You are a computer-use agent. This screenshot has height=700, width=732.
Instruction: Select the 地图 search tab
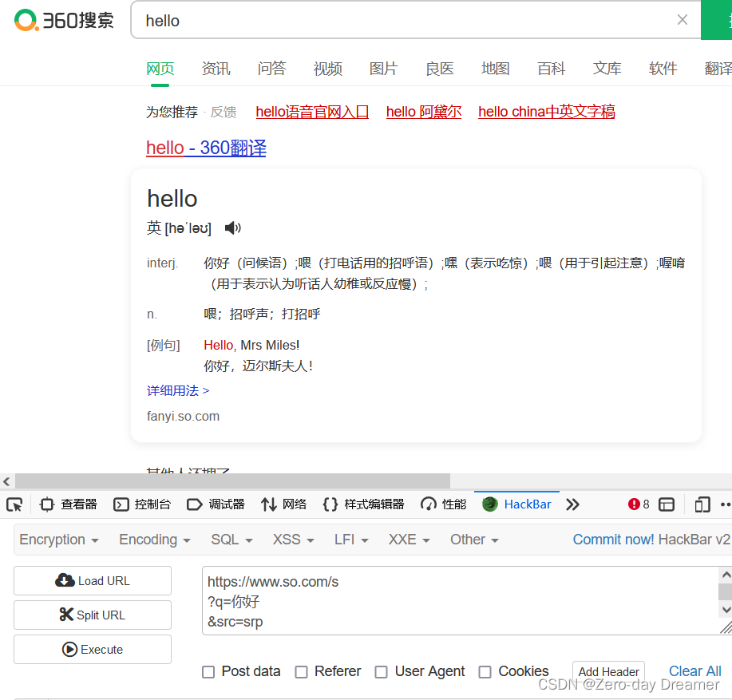pos(495,69)
